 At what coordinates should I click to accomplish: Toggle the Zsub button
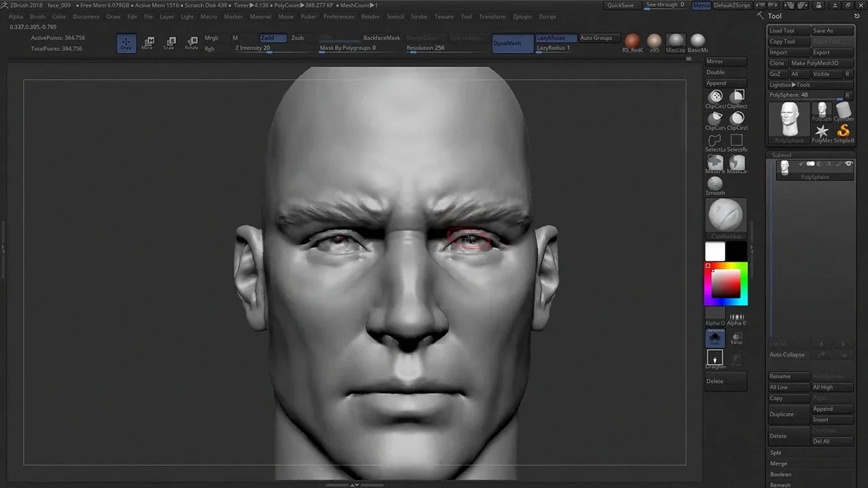point(298,38)
